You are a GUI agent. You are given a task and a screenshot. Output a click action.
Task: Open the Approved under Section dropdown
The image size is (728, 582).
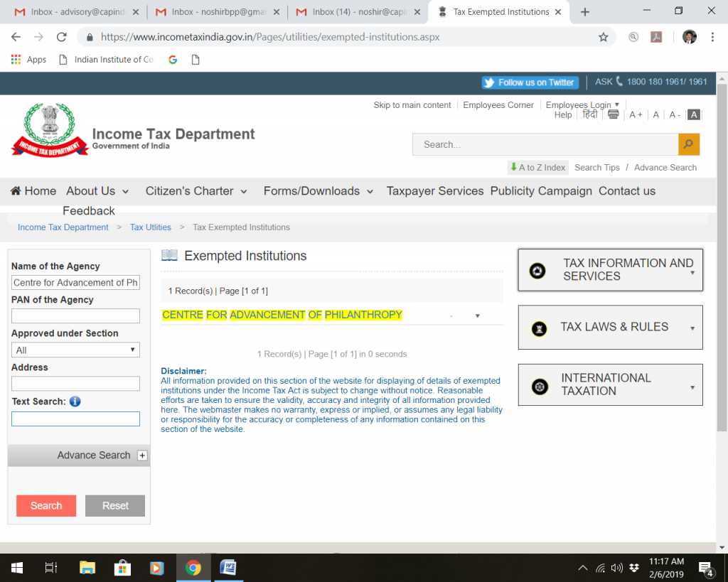(x=132, y=350)
